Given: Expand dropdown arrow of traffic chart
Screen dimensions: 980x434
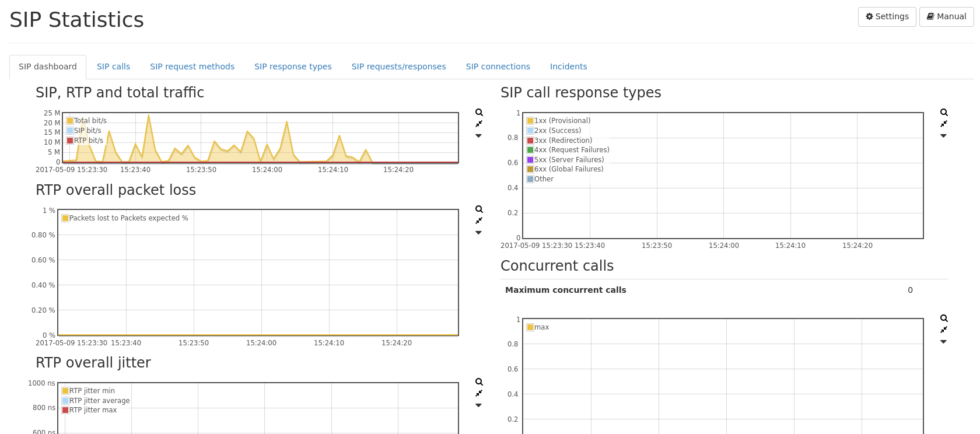Looking at the screenshot, I should (478, 136).
